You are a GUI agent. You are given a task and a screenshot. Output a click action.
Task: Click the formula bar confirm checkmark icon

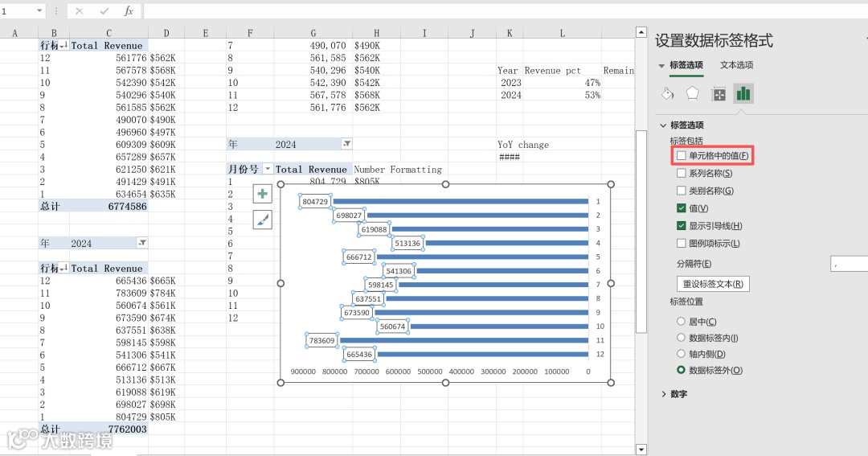(104, 11)
